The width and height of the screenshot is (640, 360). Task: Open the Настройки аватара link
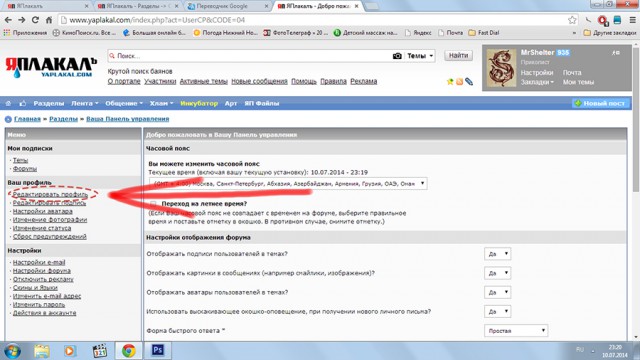pyautogui.click(x=42, y=211)
